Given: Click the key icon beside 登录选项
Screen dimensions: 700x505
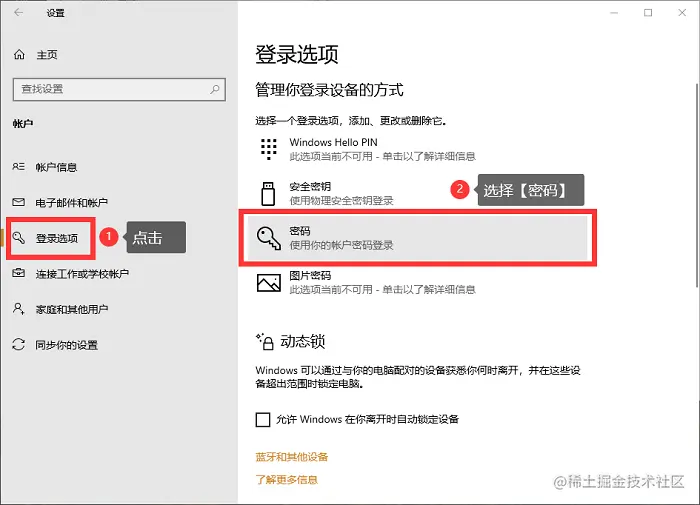Looking at the screenshot, I should pos(18,238).
